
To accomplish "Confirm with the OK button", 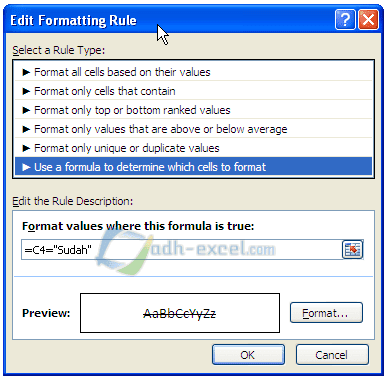I will [x=248, y=355].
